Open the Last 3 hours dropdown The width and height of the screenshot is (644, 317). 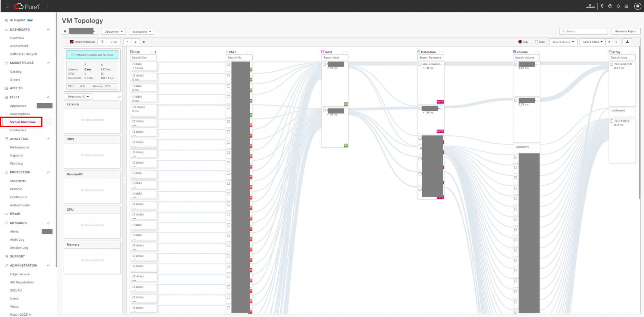[592, 42]
